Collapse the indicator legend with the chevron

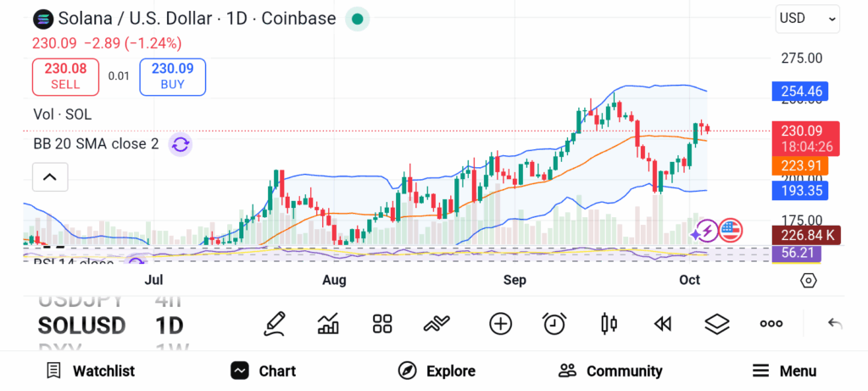click(50, 177)
